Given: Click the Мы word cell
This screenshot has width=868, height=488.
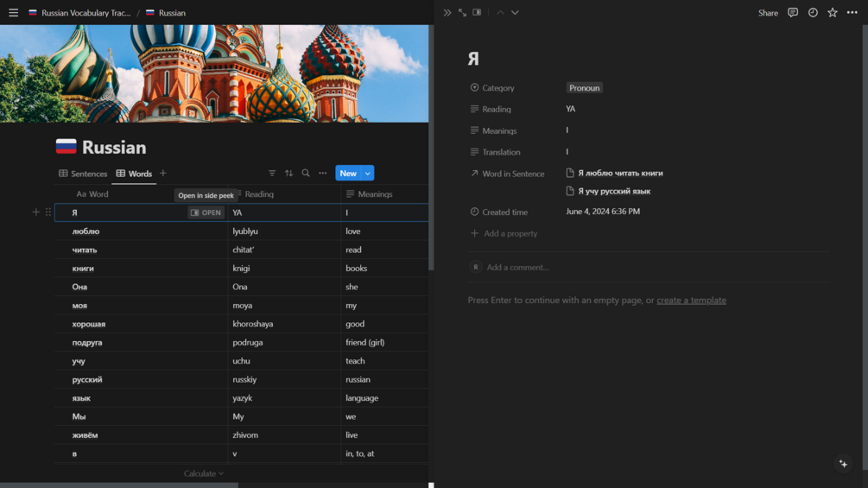Looking at the screenshot, I should coord(141,416).
